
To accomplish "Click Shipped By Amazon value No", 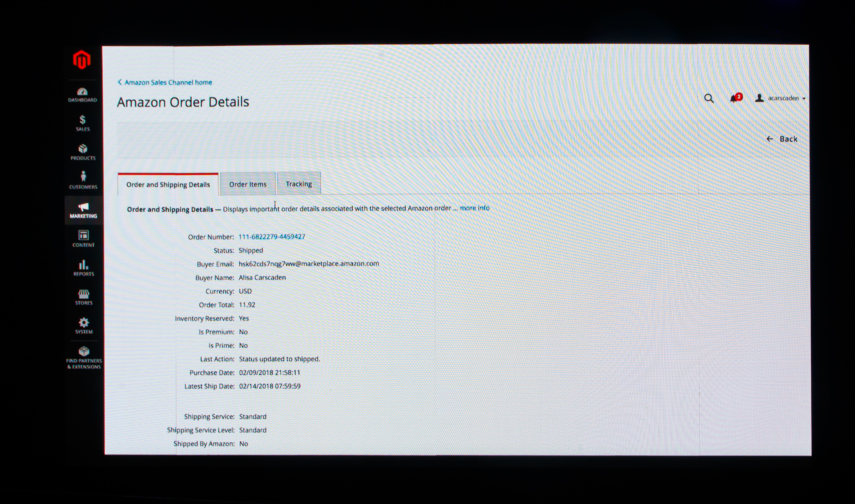I will point(244,444).
